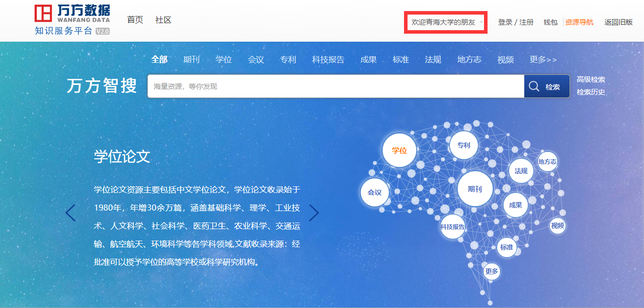644x308 pixels.
Task: Open the 科技报告 brain node bubble
Action: [x=452, y=227]
